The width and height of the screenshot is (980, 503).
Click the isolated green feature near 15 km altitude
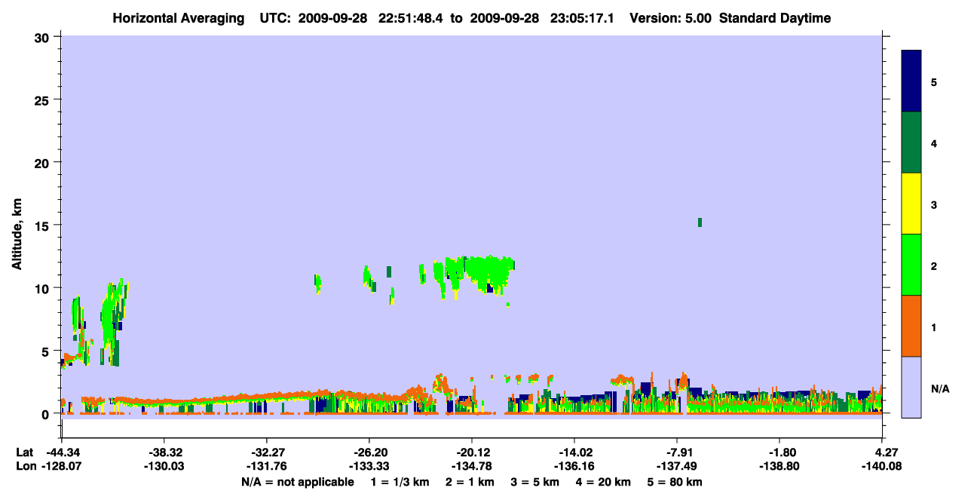point(700,222)
